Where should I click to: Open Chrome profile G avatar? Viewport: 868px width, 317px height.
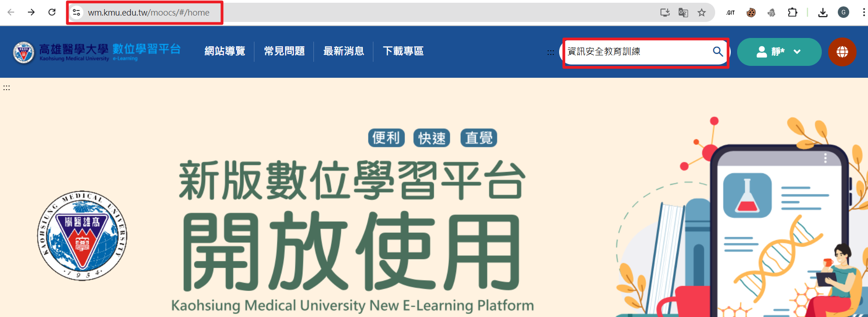pos(843,13)
